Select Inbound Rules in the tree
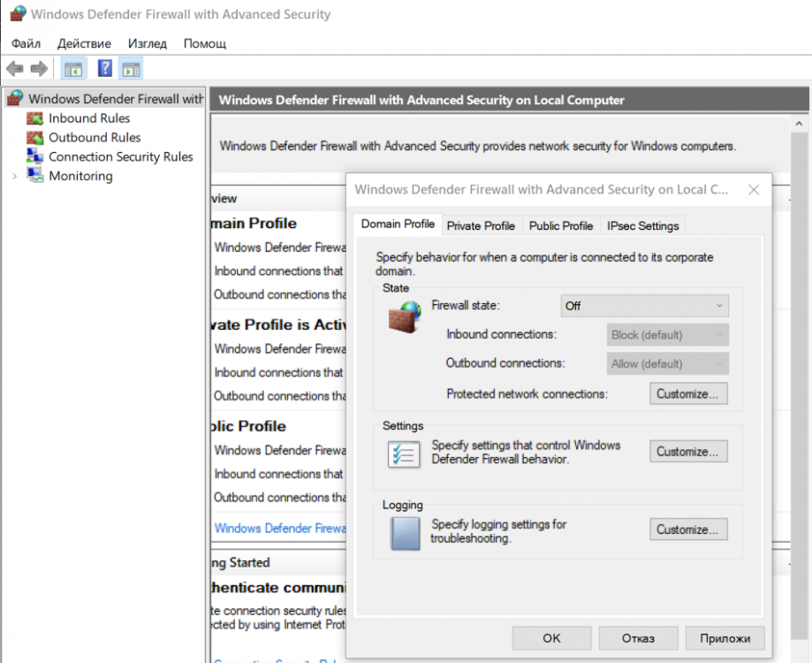This screenshot has width=812, height=663. (x=89, y=118)
